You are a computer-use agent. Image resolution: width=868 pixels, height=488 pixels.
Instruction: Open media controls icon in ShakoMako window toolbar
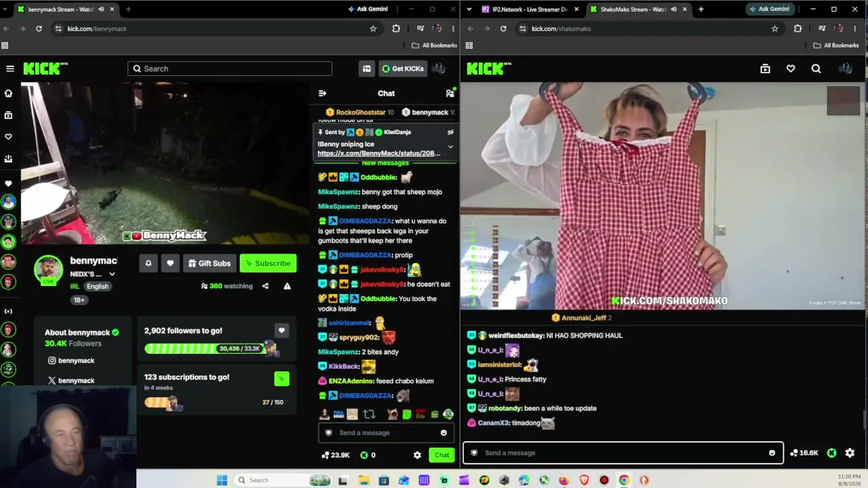pos(821,28)
